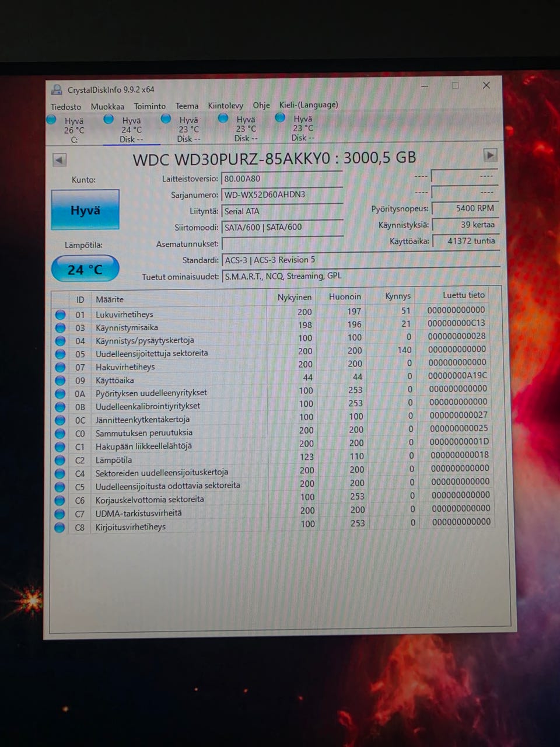Click the 5400 RPM rotation field

point(465,208)
